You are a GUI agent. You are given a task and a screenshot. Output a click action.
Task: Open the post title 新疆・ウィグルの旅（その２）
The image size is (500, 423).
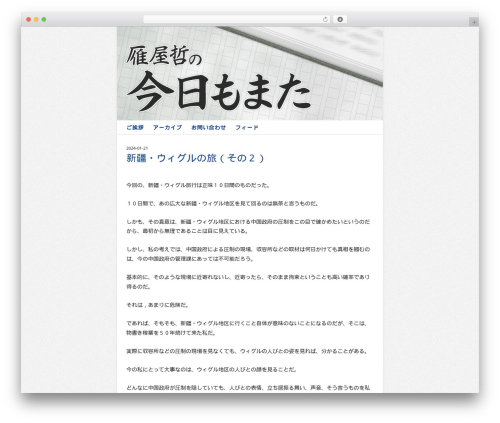[195, 158]
